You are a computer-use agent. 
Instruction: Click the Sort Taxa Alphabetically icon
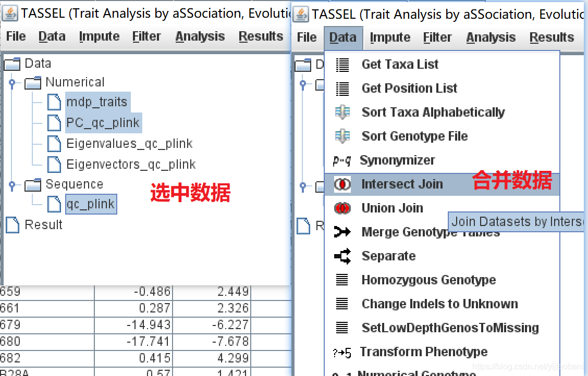tap(344, 112)
